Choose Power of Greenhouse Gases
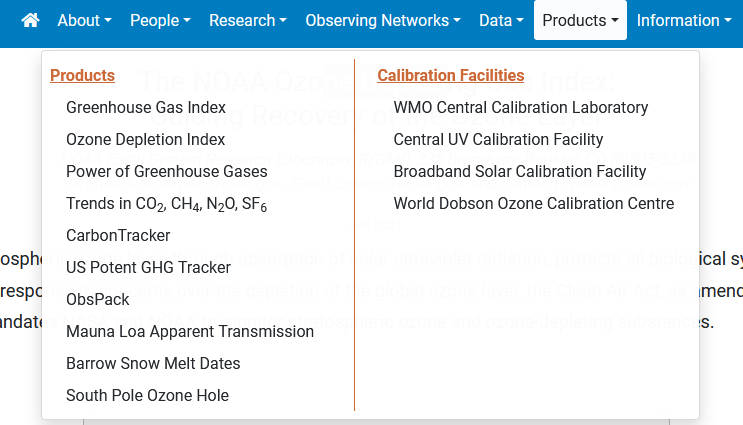 167,171
